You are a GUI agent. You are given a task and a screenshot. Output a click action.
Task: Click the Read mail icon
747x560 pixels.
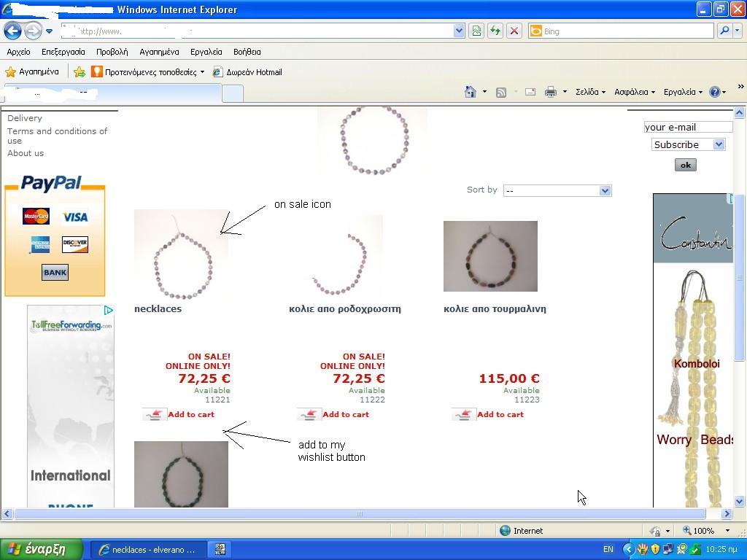coord(530,92)
